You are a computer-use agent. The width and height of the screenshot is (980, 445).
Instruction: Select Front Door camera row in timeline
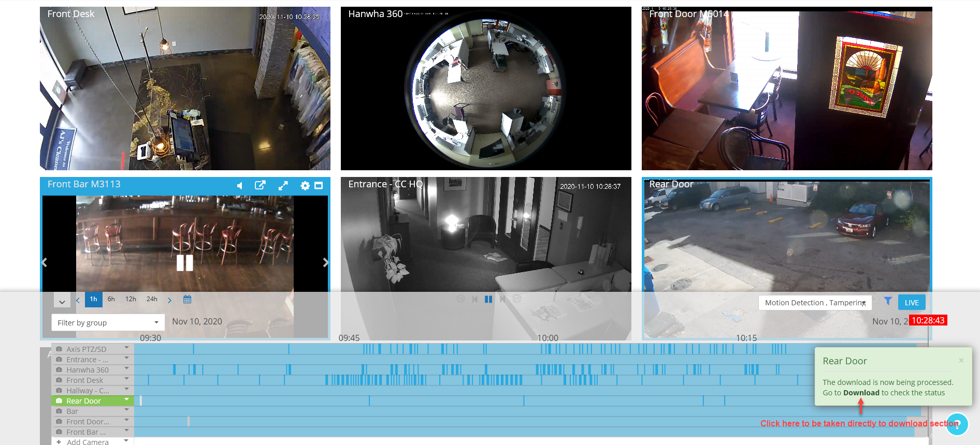(x=93, y=421)
